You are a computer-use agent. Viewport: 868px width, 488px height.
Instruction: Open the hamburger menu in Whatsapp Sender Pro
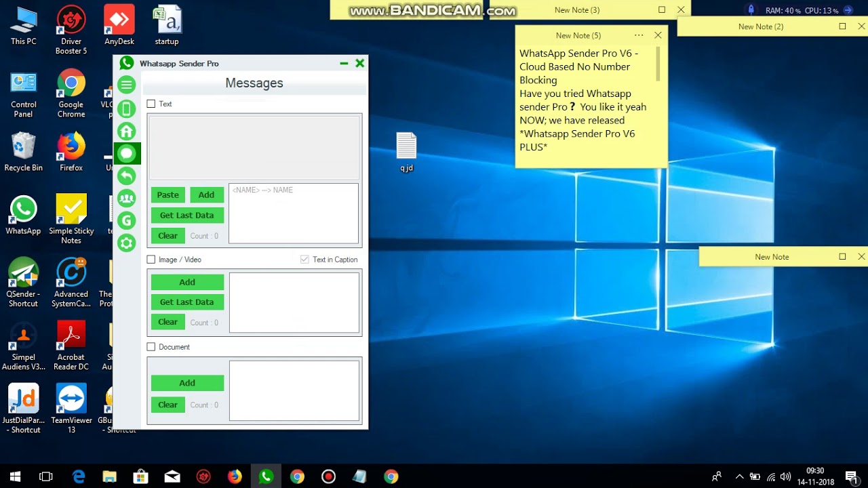[127, 85]
